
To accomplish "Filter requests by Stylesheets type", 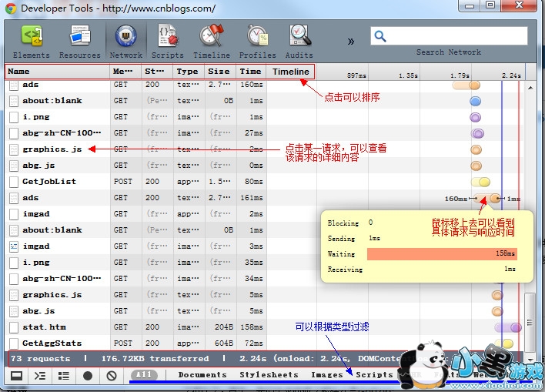I will (x=269, y=375).
